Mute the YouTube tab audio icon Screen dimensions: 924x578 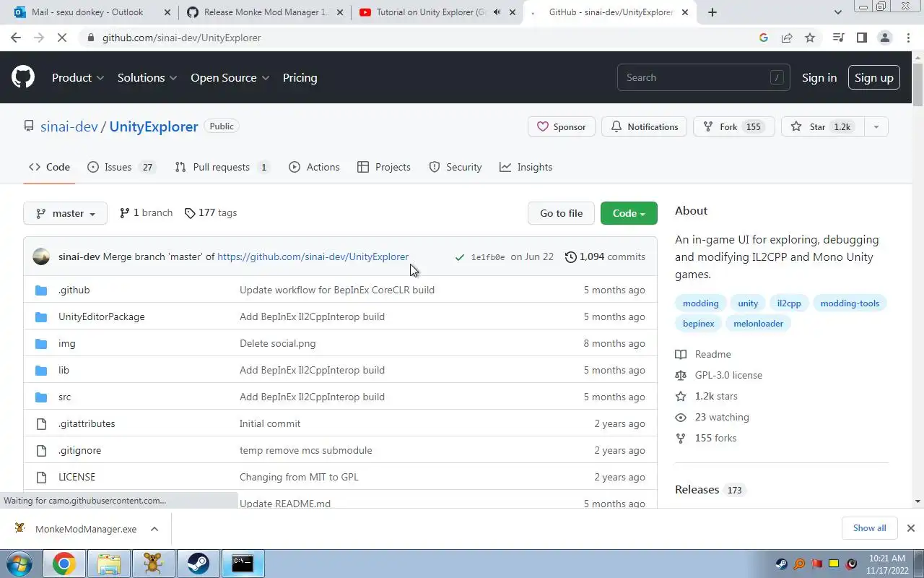click(x=497, y=12)
